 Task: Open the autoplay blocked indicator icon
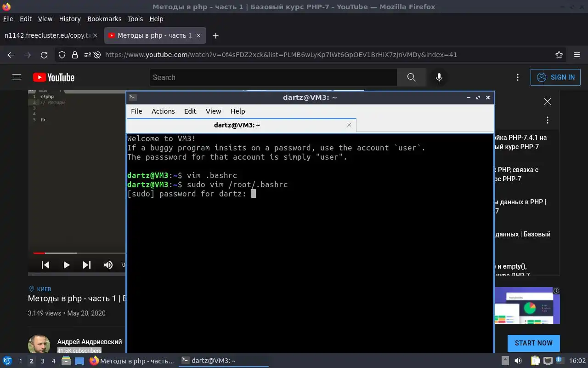click(x=97, y=55)
